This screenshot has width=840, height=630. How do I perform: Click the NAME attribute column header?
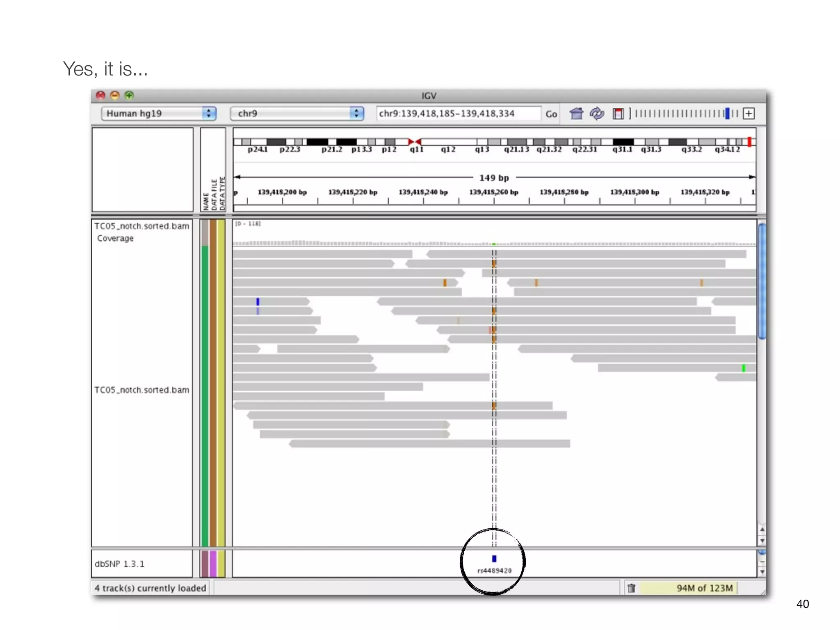tap(206, 201)
